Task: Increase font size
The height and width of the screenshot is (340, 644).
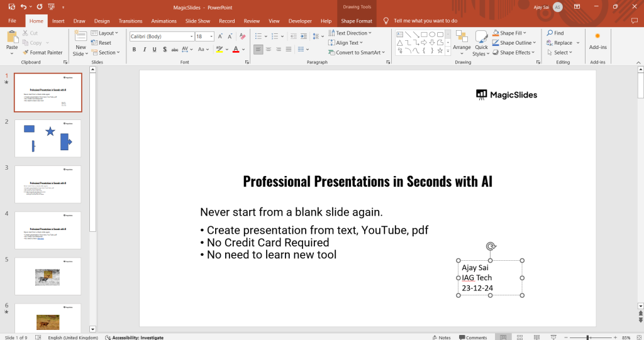Action: pos(220,36)
